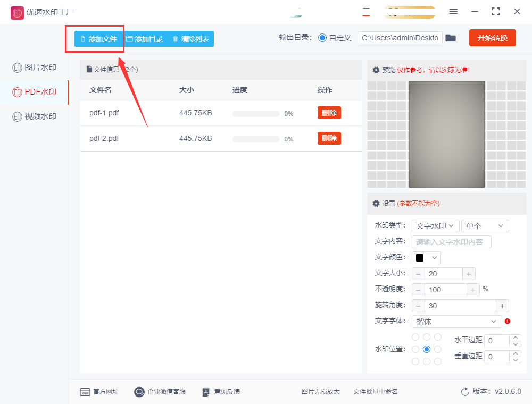Open the 楷体 font dropdown
Screen dimensions: 532x404
pyautogui.click(x=456, y=321)
